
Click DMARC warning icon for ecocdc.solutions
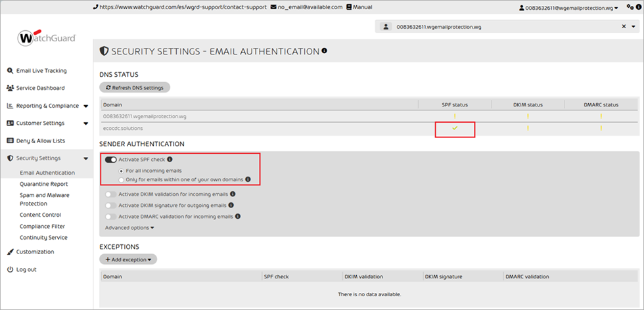point(601,129)
